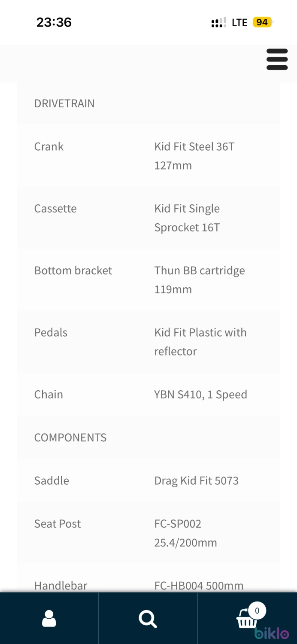The height and width of the screenshot is (644, 297).
Task: Tap the cart item count badge
Action: 257,611
